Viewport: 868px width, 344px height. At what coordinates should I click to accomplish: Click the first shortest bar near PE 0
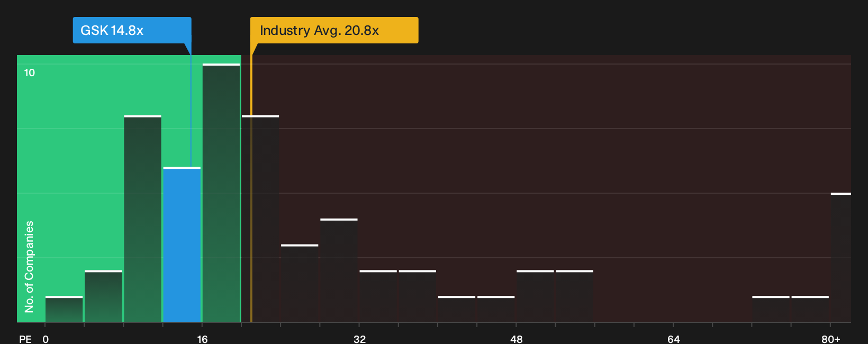pyautogui.click(x=64, y=309)
